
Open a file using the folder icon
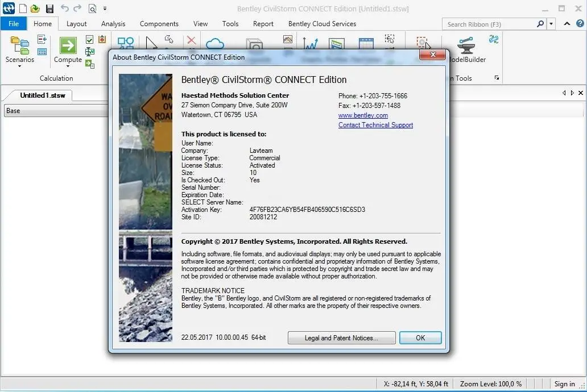pyautogui.click(x=35, y=8)
